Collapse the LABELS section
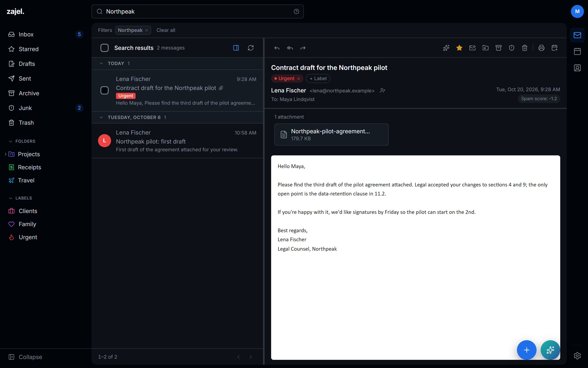The width and height of the screenshot is (588, 368). click(10, 198)
